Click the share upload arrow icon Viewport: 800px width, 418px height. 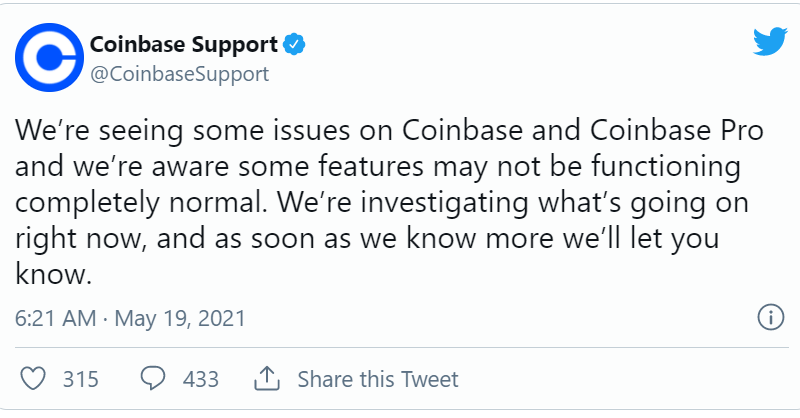point(267,379)
